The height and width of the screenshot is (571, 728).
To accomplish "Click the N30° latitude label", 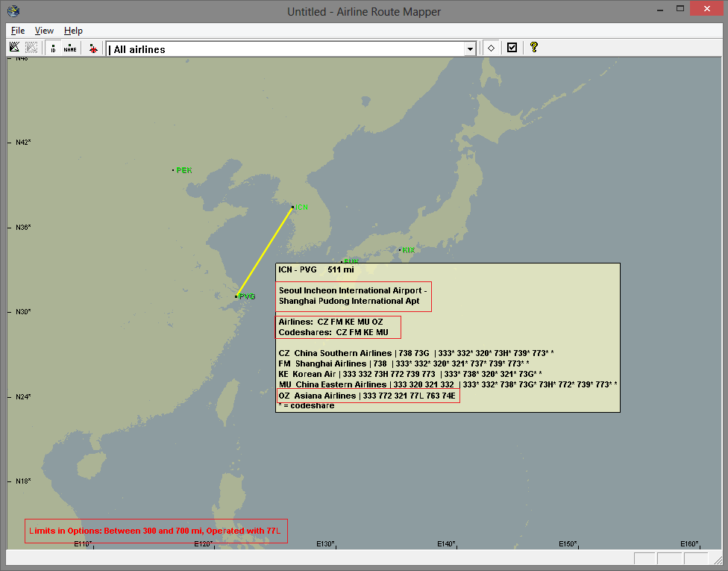I will 23,312.
